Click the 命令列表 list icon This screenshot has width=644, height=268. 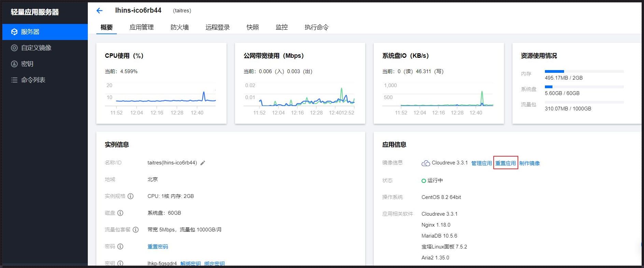(x=14, y=80)
